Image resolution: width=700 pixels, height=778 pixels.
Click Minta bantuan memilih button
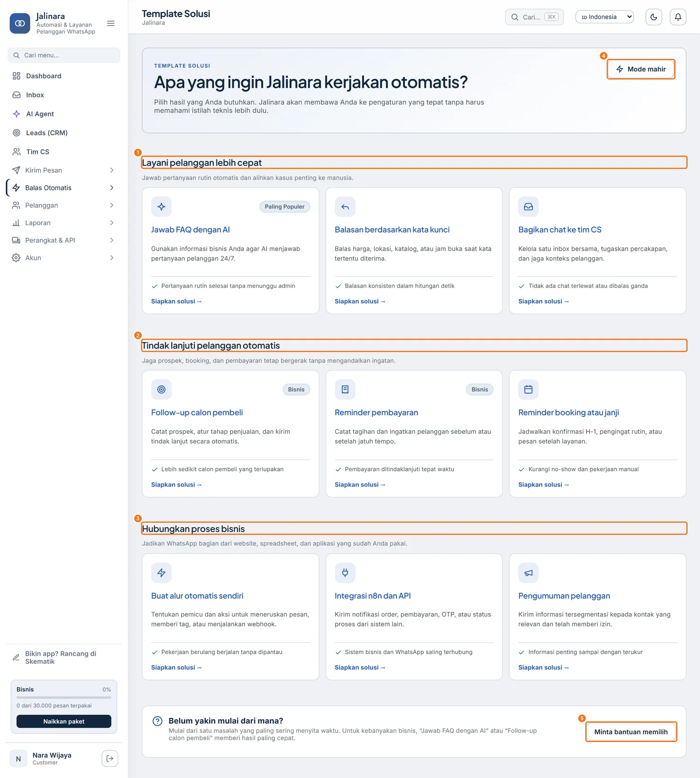click(631, 732)
